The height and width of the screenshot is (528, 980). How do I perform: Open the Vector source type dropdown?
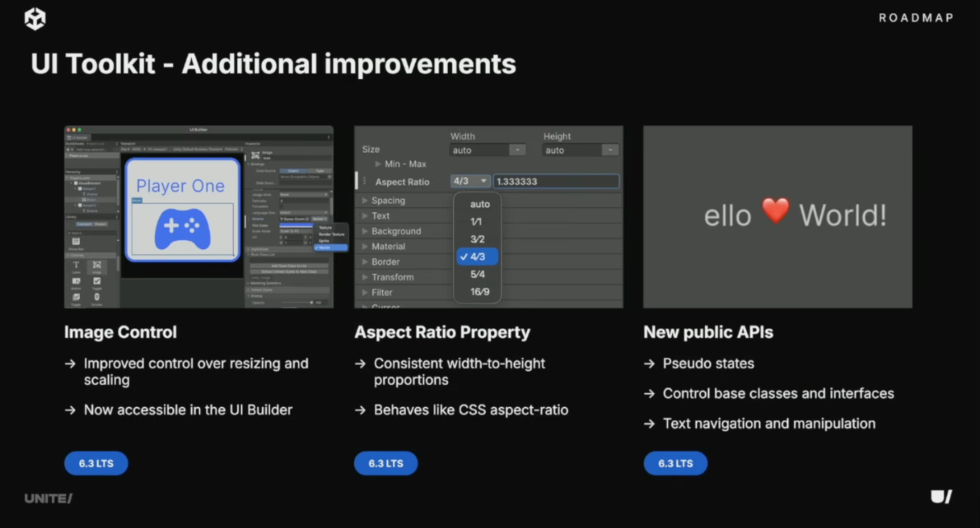[320, 218]
